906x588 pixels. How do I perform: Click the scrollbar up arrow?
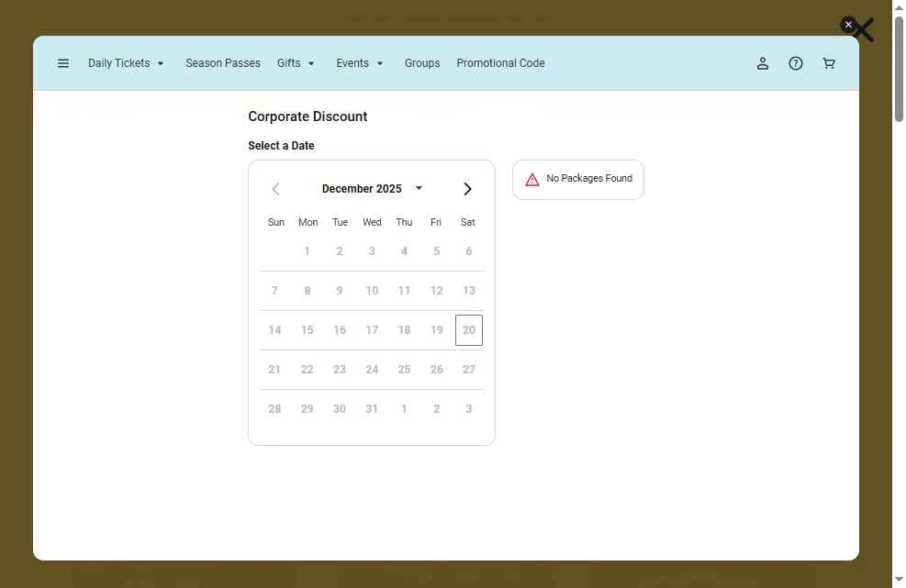(899, 7)
